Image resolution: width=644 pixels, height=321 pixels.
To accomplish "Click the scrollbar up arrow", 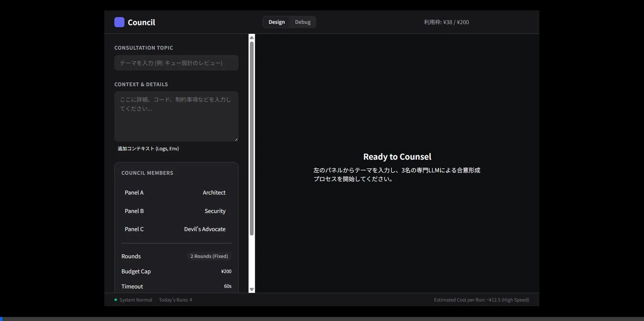I will point(252,38).
